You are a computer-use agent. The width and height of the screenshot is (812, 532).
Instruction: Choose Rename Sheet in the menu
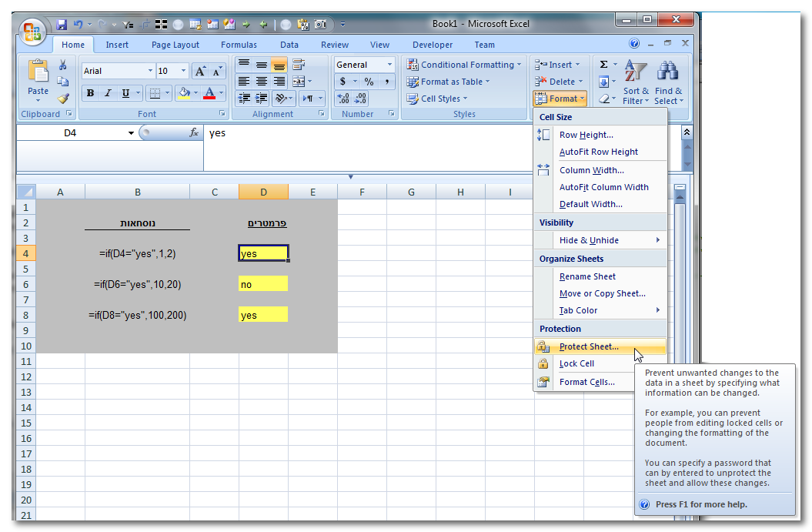coord(587,276)
